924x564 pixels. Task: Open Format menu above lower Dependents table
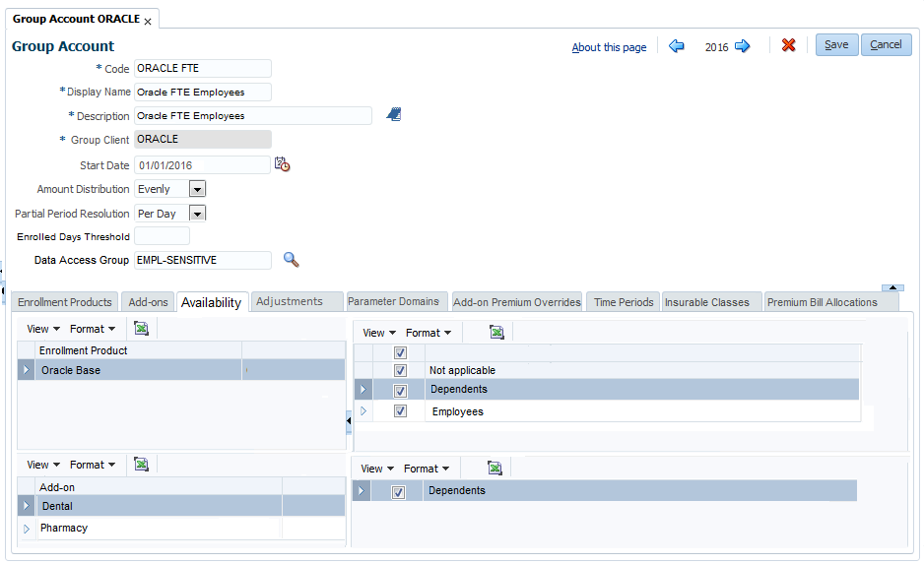(x=427, y=470)
